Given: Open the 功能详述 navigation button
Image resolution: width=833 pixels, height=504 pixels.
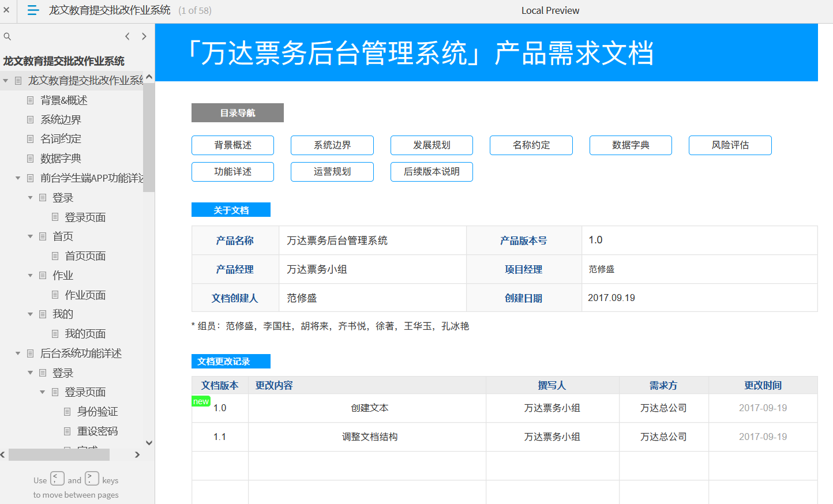Looking at the screenshot, I should (232, 172).
